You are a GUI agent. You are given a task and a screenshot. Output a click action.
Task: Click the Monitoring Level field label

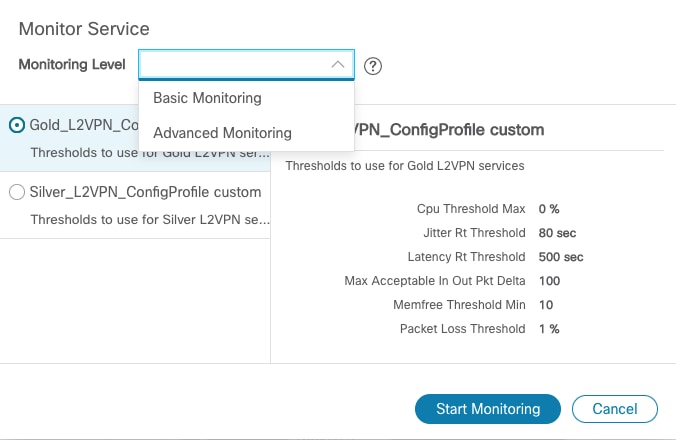click(x=72, y=64)
